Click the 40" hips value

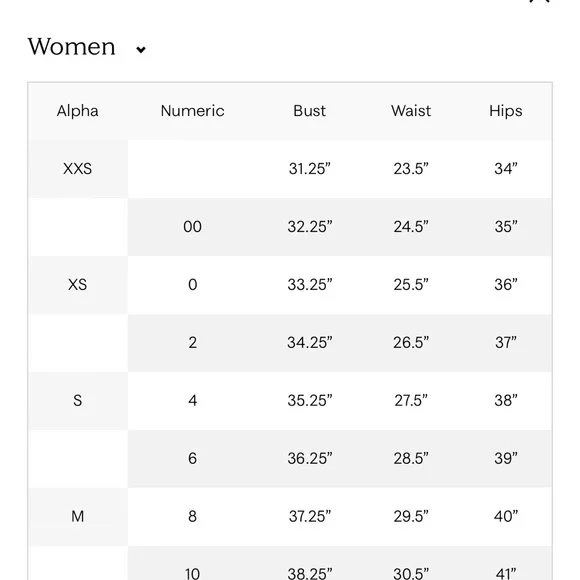pos(506,516)
